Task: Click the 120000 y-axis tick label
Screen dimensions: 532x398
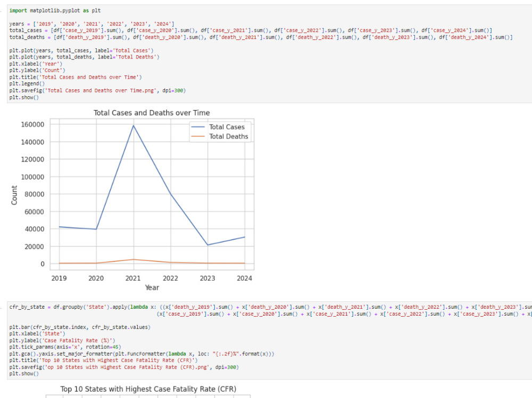Action: click(32, 159)
